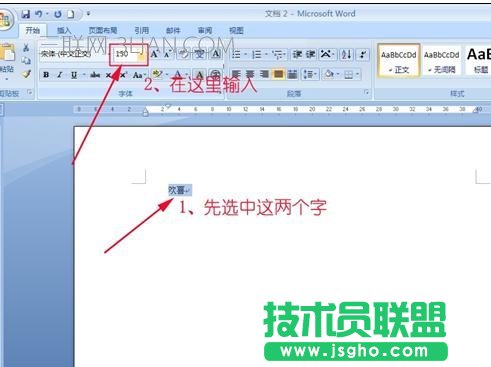Toggle bold formatting
Viewport: 491px width, 367px height.
pyautogui.click(x=46, y=75)
